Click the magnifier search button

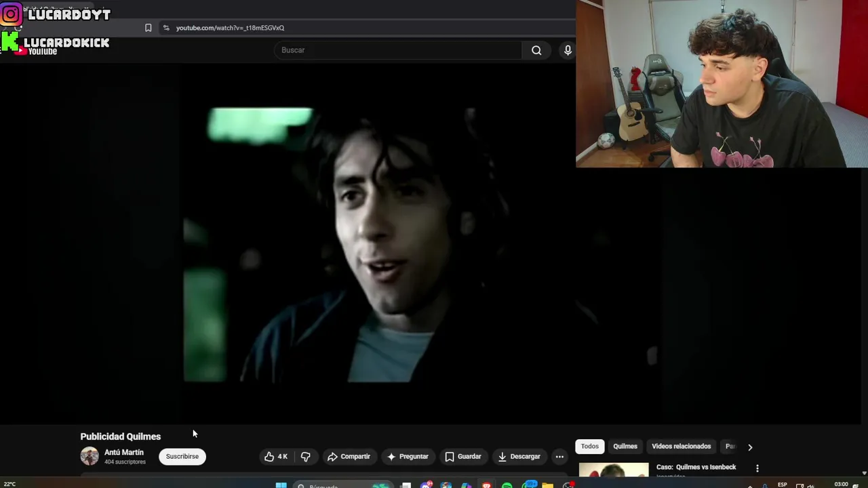(x=536, y=50)
